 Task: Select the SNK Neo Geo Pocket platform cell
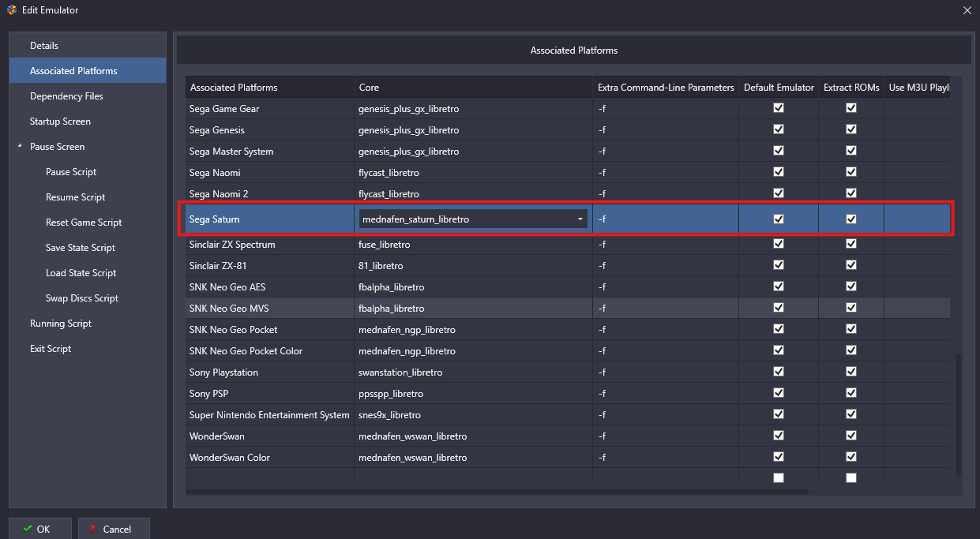(270, 330)
